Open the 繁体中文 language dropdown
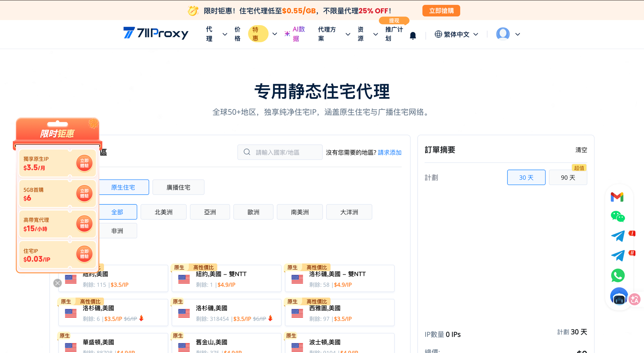Screen dimensions: 644x353 click(457, 34)
